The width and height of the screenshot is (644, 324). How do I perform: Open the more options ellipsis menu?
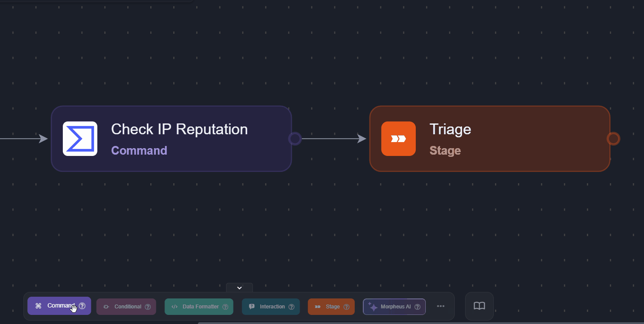(x=441, y=306)
